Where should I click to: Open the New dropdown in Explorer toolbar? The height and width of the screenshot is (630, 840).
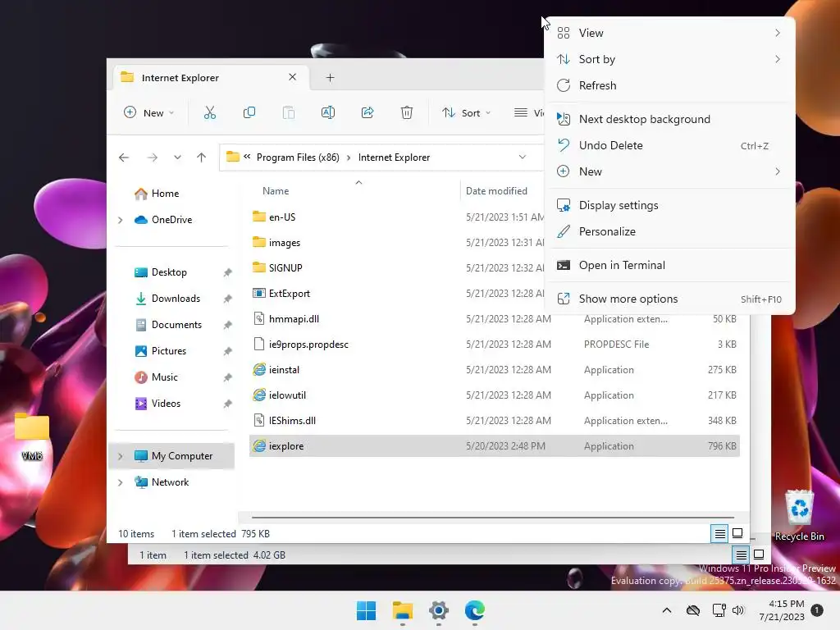click(149, 112)
